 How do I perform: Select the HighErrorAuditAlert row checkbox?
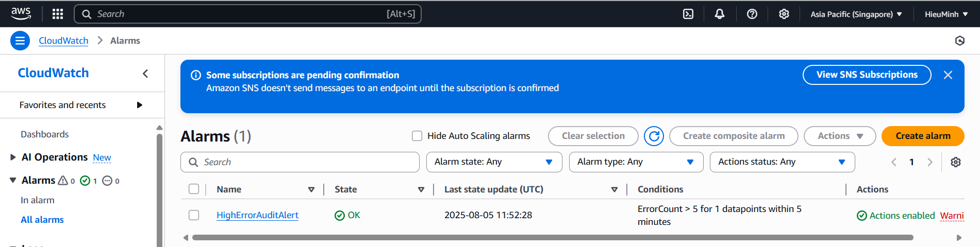pyautogui.click(x=194, y=215)
